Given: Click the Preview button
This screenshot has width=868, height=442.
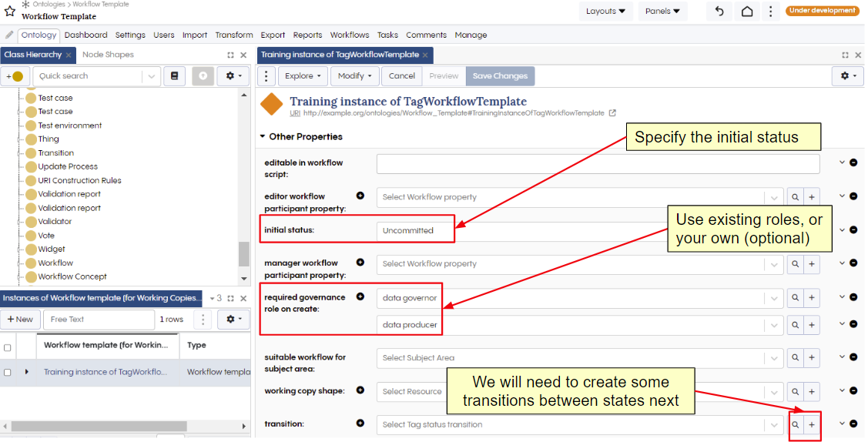Looking at the screenshot, I should click(444, 75).
